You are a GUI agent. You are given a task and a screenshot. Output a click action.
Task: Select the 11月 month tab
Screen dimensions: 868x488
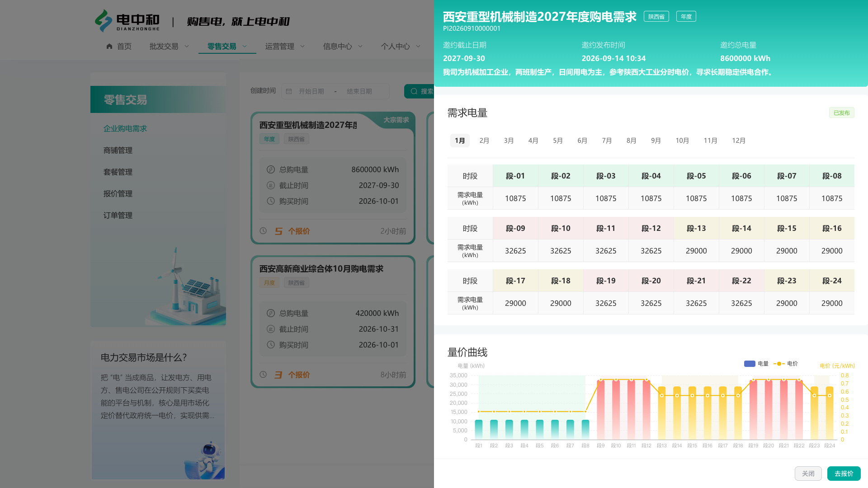pyautogui.click(x=710, y=141)
